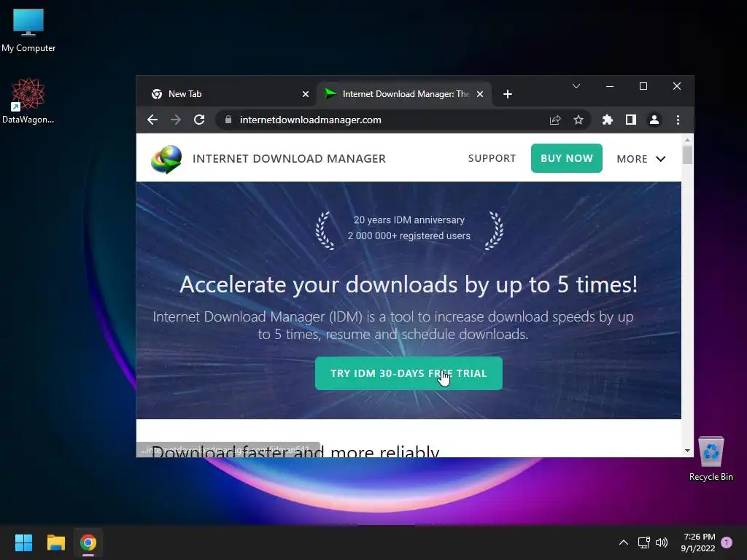This screenshot has height=560, width=747.
Task: Show hidden system tray icons
Action: (x=624, y=542)
